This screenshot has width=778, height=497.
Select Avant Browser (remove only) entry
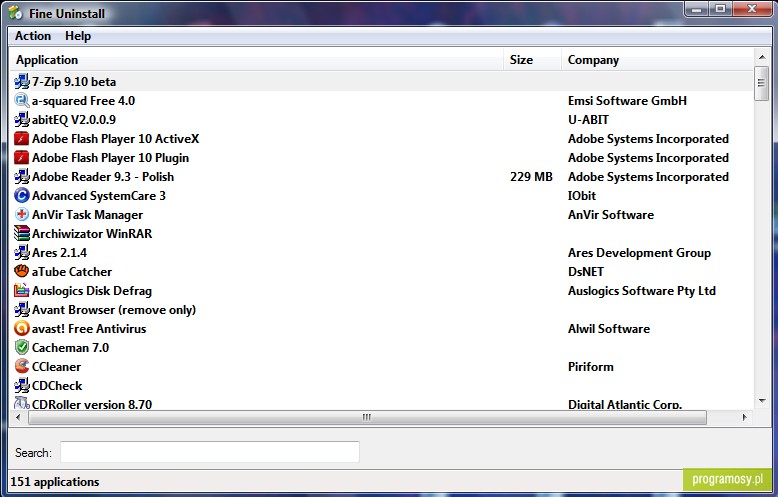coord(382,310)
